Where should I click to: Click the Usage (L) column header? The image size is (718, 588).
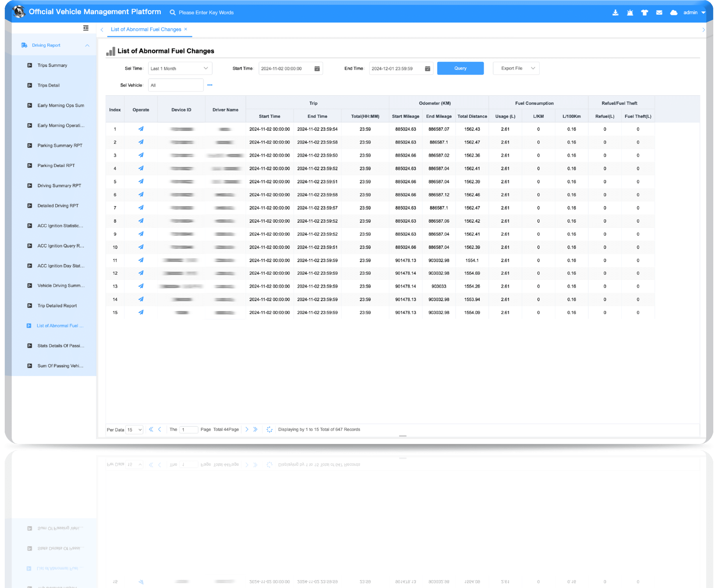pos(505,116)
